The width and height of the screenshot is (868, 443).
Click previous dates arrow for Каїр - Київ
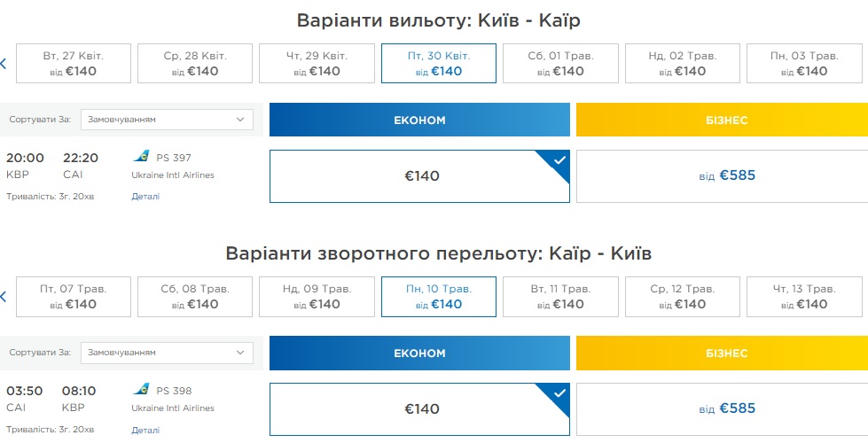(4, 297)
